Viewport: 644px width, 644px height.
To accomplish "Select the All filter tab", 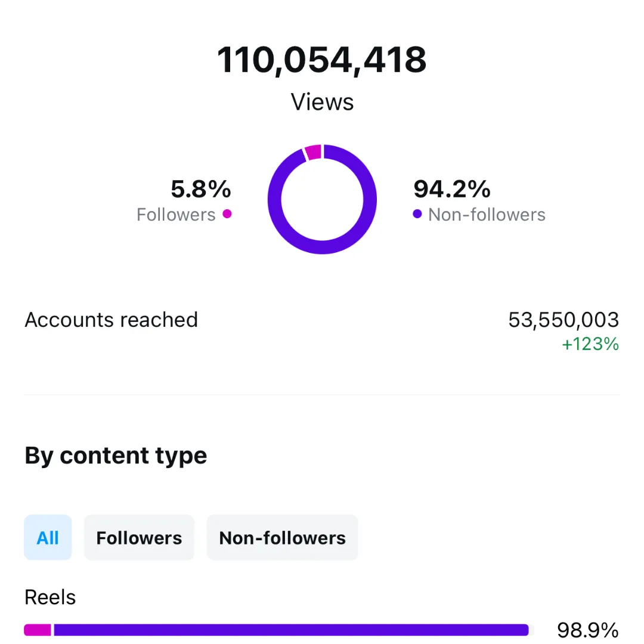I will [x=48, y=537].
